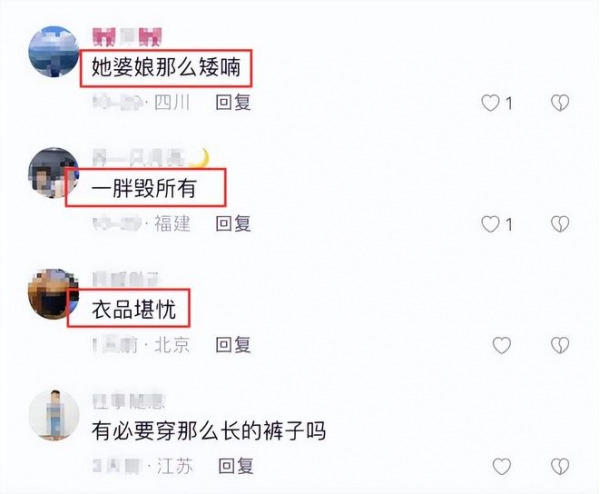Open username with moon emoji
The height and width of the screenshot is (494, 600).
(x=151, y=158)
